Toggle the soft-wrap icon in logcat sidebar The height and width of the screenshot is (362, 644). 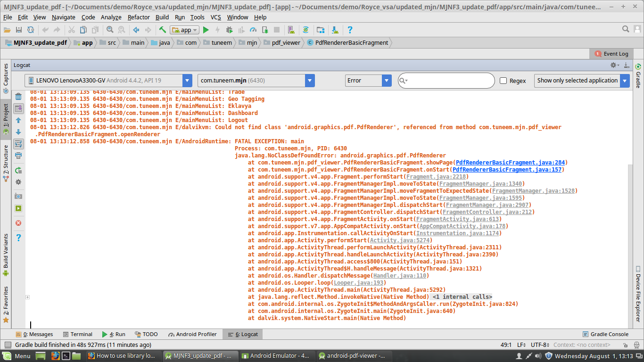pos(18,144)
